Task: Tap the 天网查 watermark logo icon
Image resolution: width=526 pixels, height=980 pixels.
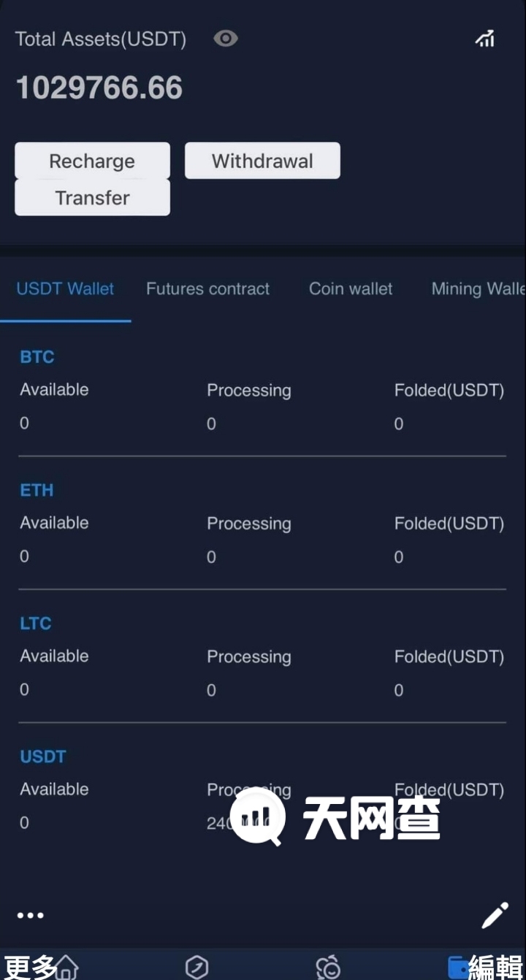Action: [x=257, y=816]
